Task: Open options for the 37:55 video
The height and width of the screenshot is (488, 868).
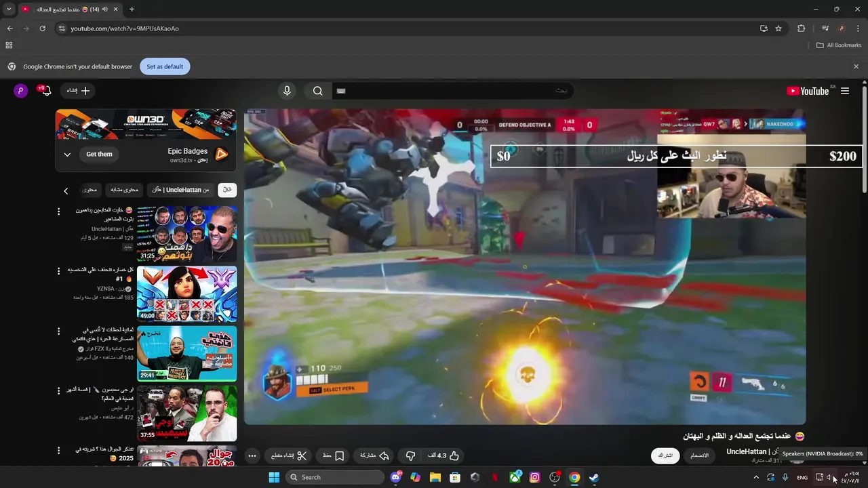Action: tap(59, 390)
